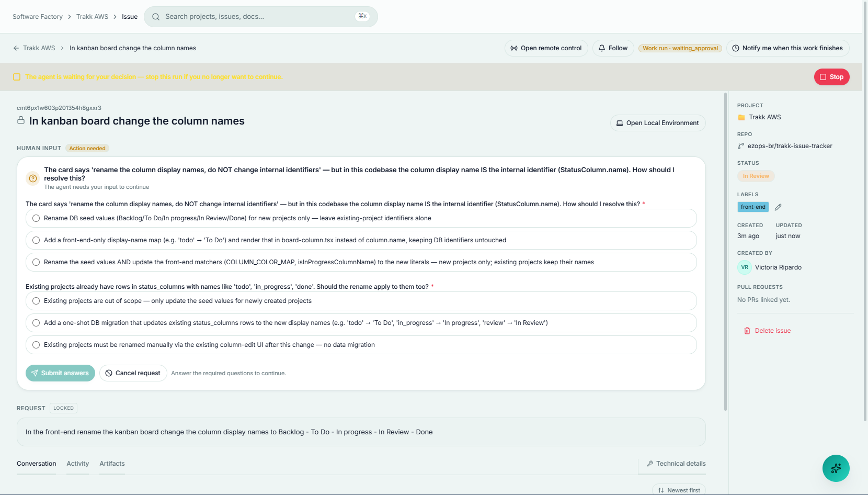Click the Trakk AWS project folder icon

[741, 117]
